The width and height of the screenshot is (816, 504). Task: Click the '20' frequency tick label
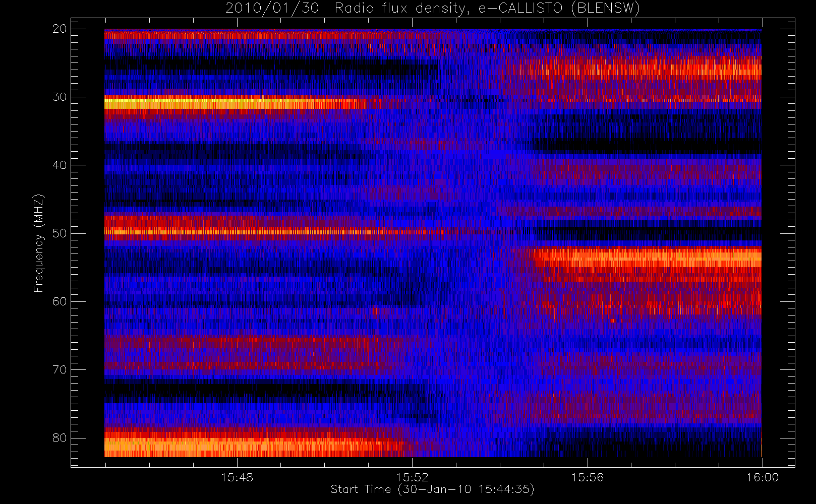(x=60, y=29)
